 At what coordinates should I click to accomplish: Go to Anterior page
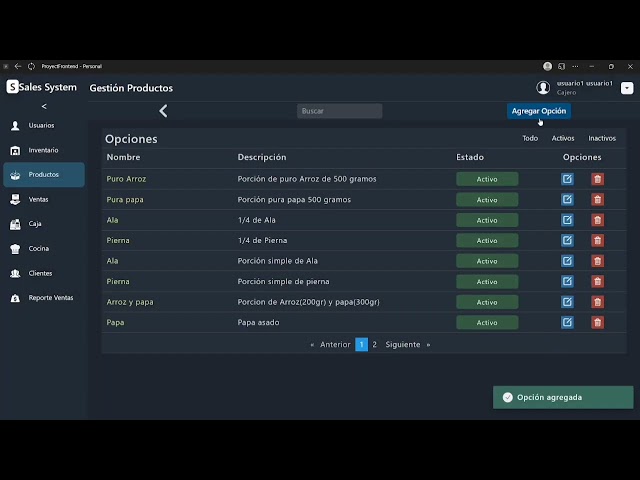(x=335, y=344)
